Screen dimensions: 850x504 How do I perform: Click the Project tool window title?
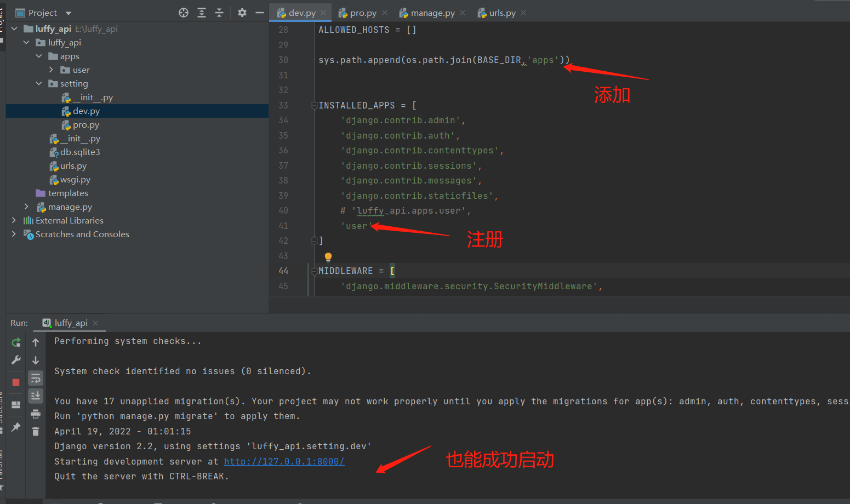tap(43, 13)
